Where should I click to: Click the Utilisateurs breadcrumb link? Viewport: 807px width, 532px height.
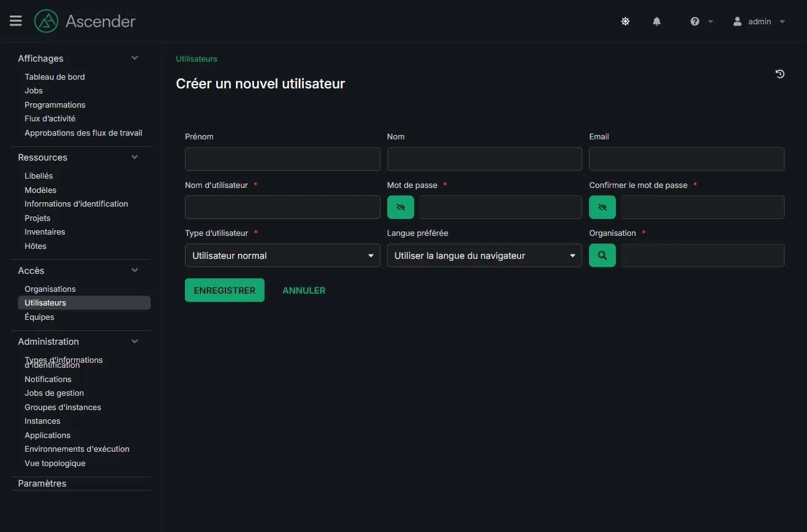pyautogui.click(x=197, y=58)
